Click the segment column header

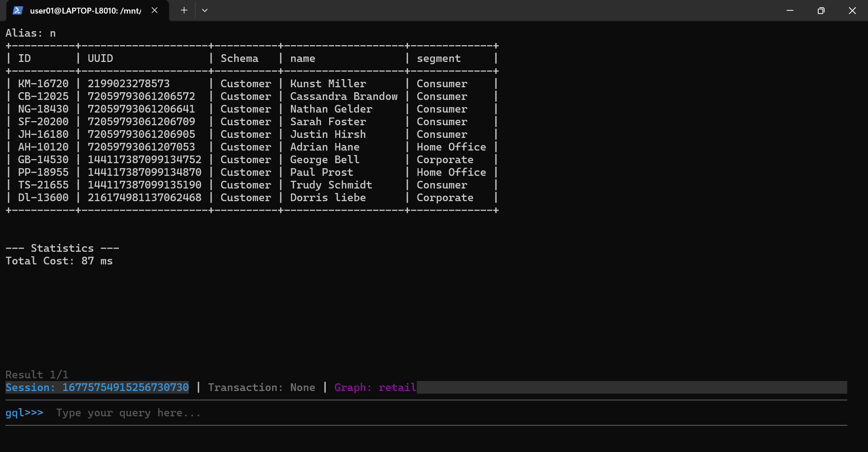[x=439, y=58]
